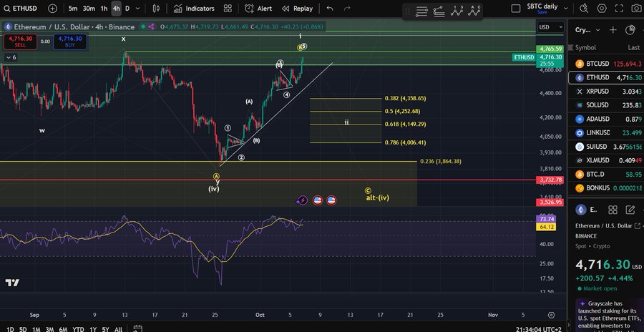This screenshot has width=644, height=332.
Task: Select XRPUSD in the watchlist
Action: (x=606, y=91)
